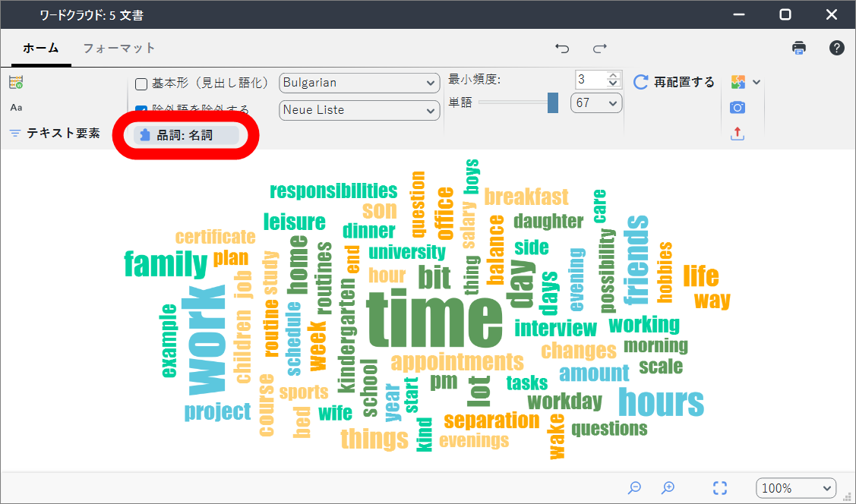Increase the minimum frequency with up arrow

tap(614, 75)
